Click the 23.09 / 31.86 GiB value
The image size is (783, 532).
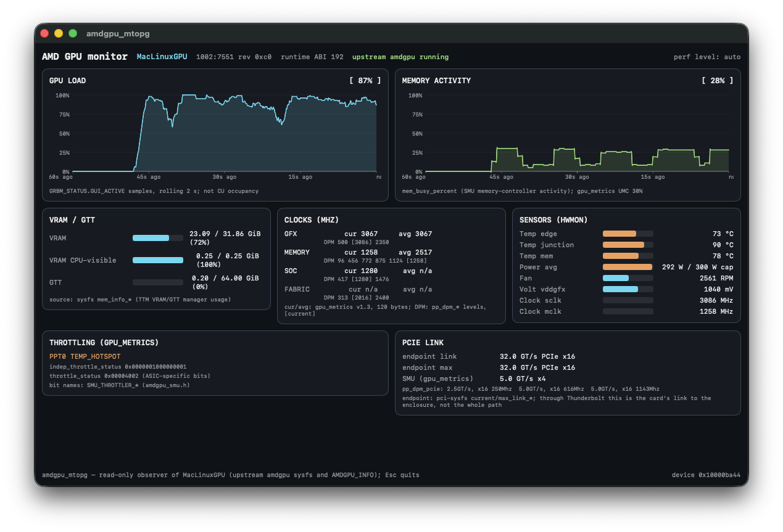(x=225, y=234)
